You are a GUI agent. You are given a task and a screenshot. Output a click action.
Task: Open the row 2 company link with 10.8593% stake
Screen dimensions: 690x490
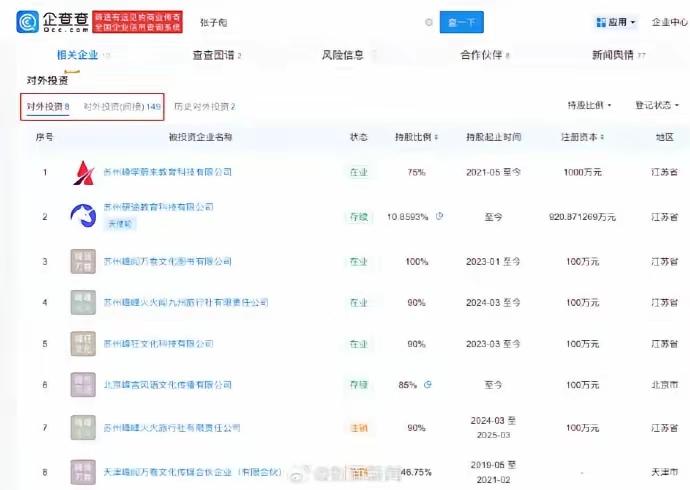click(x=158, y=207)
